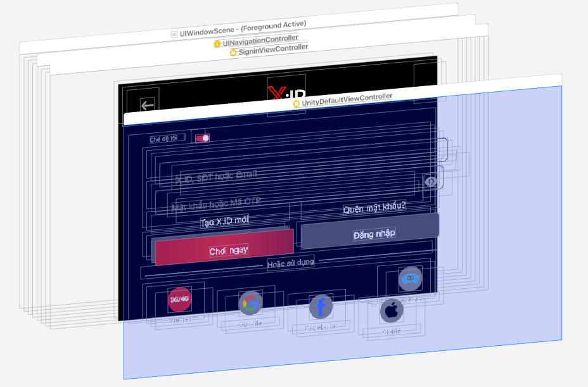The width and height of the screenshot is (588, 387).
Task: Click the Viettel 3G/4G login icon
Action: pos(178,299)
